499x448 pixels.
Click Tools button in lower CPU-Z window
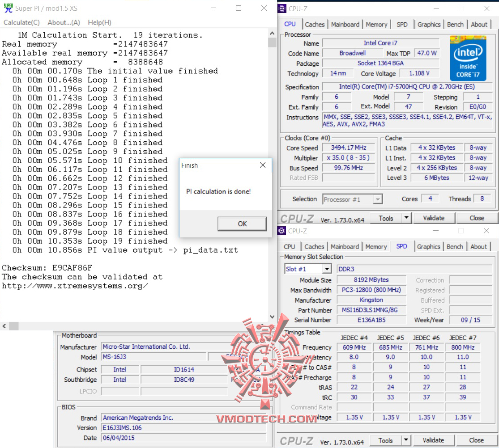(386, 441)
